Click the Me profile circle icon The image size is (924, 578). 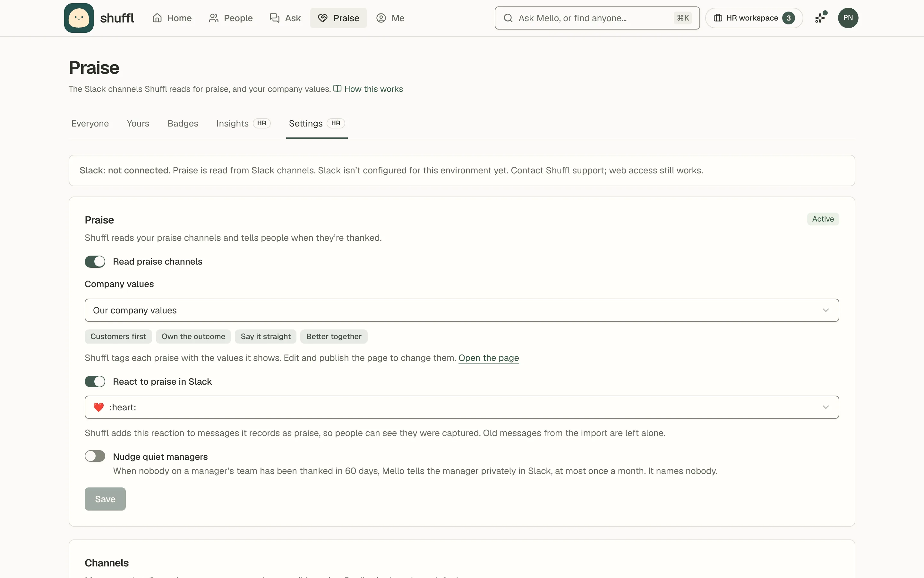381,18
